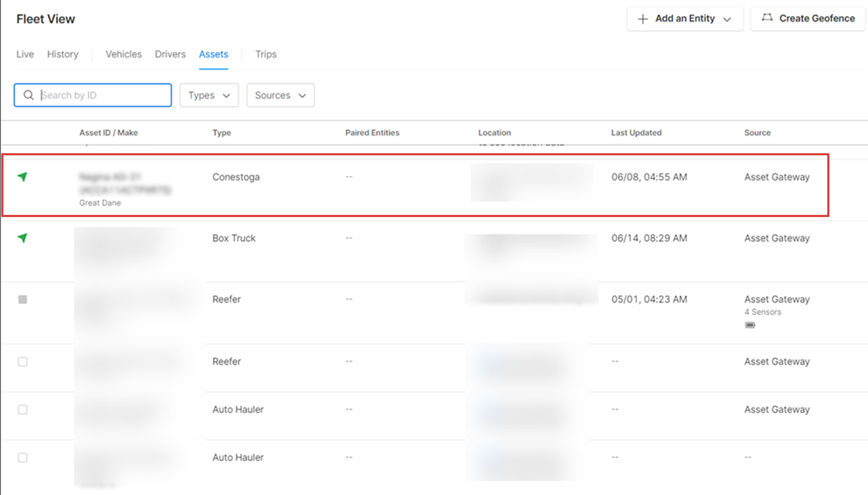Go to the Trips tab
This screenshot has height=495, width=868.
(266, 54)
